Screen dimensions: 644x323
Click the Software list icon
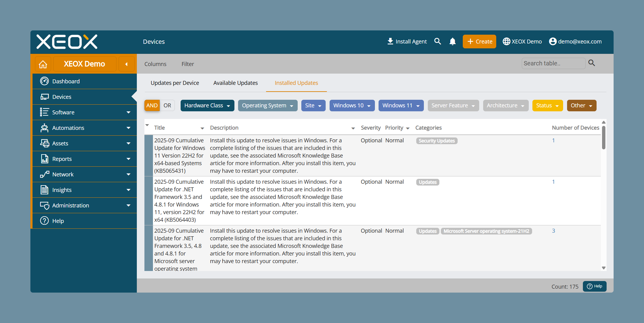(x=44, y=112)
